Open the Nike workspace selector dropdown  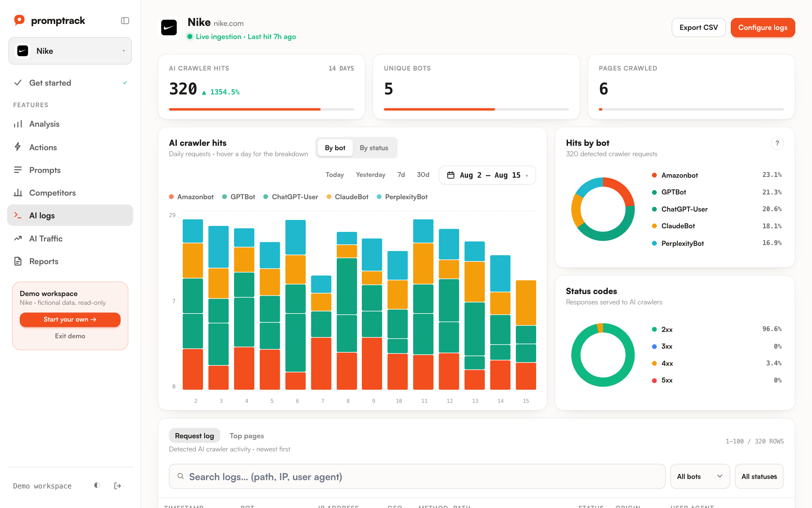tap(70, 51)
